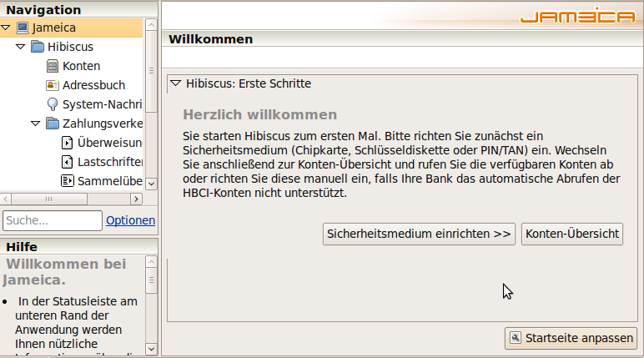644x358 pixels.
Task: Select the Hibiscus tree entry
Action: coord(70,47)
